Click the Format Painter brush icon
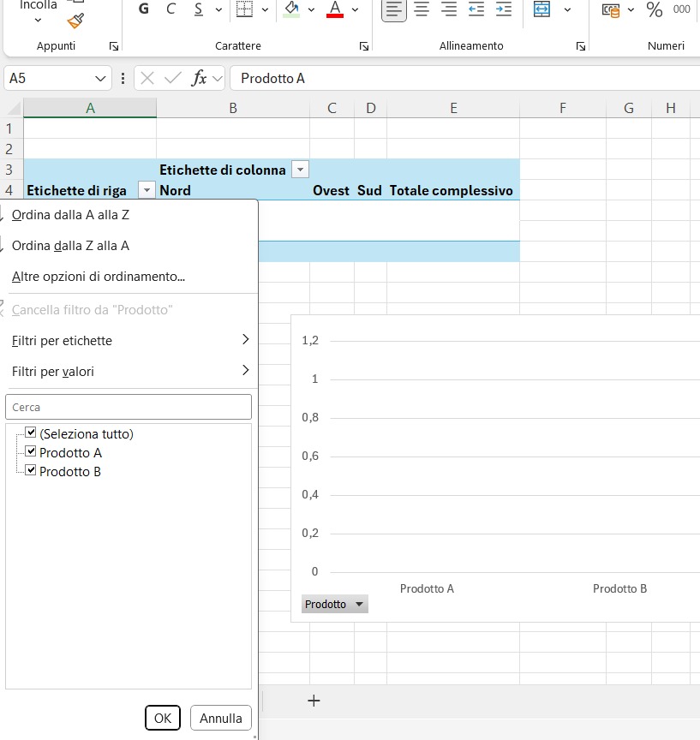The width and height of the screenshot is (700, 740). (x=75, y=21)
